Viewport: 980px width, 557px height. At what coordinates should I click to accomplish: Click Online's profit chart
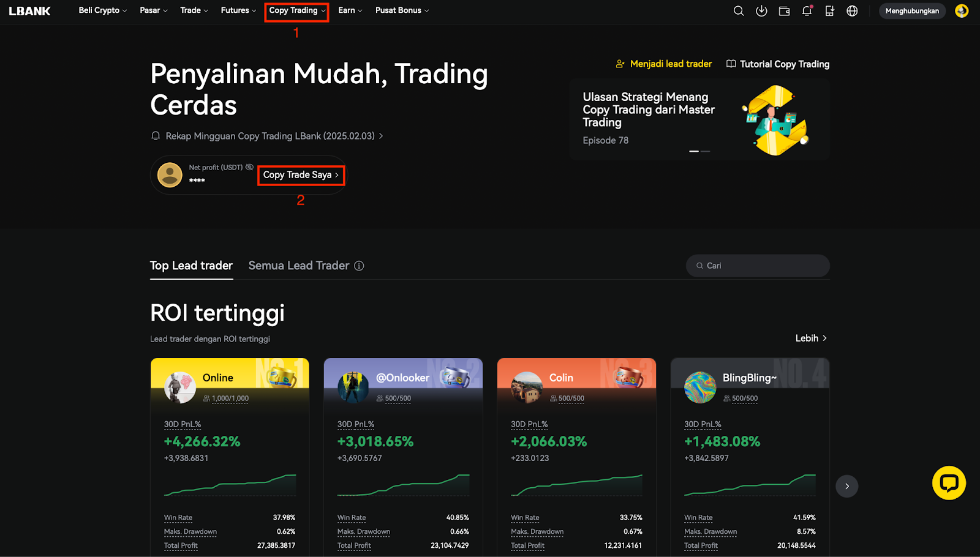(x=230, y=485)
